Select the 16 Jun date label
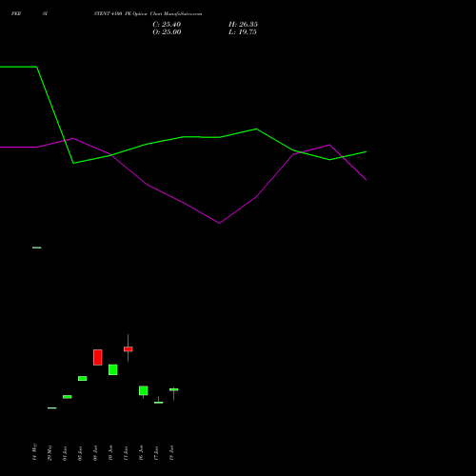Screen dimensions: 476x476 tap(141, 453)
